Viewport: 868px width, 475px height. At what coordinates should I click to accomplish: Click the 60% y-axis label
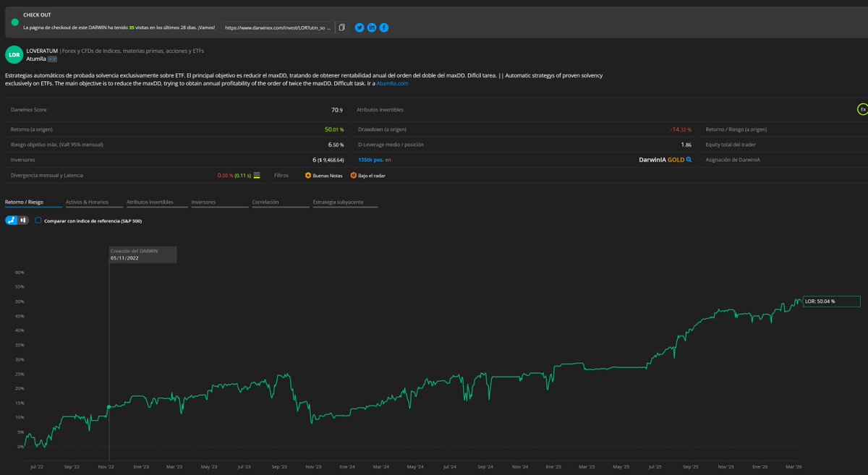coord(20,273)
